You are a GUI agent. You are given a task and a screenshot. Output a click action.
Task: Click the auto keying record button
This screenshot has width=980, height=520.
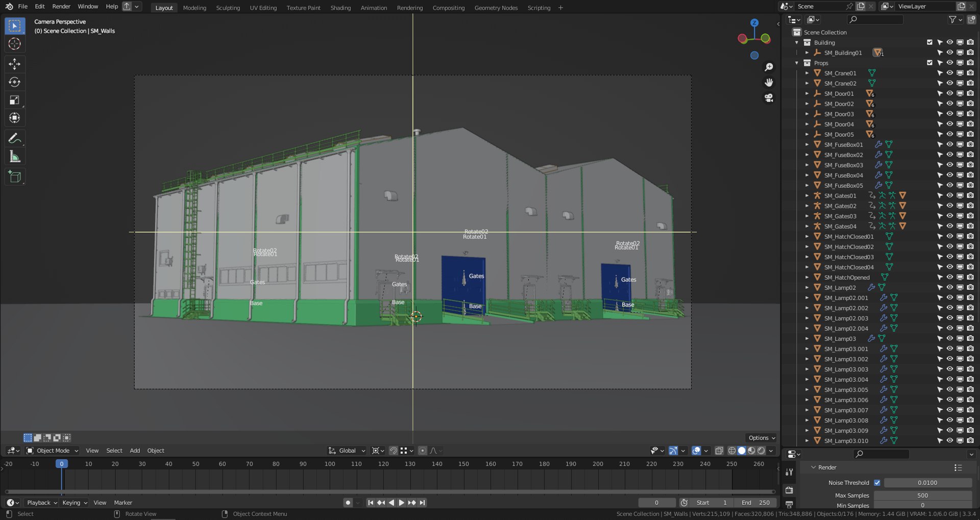pos(348,503)
